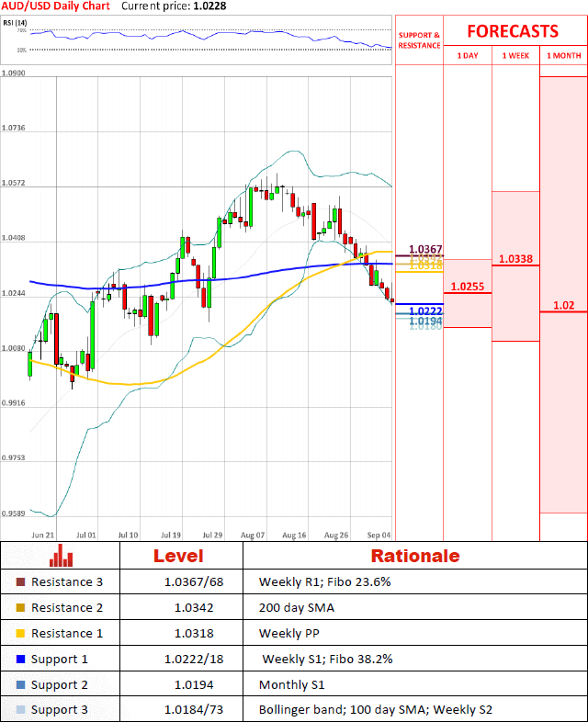Click the Support 3 light blue square
The width and height of the screenshot is (588, 722).
[21, 710]
